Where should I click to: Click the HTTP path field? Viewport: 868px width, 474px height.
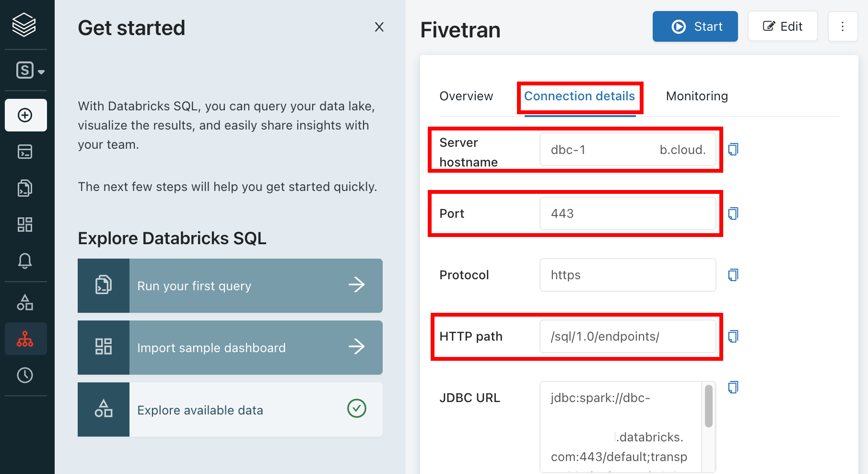click(x=628, y=336)
